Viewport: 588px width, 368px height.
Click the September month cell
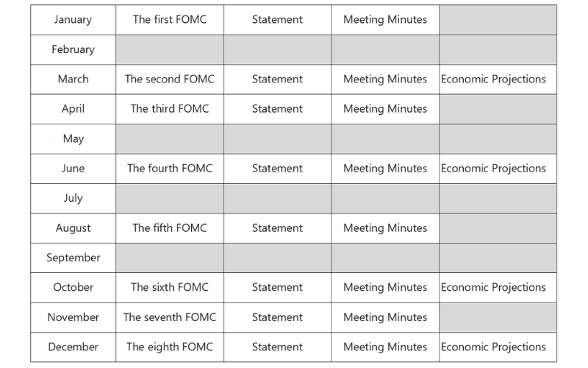(73, 258)
